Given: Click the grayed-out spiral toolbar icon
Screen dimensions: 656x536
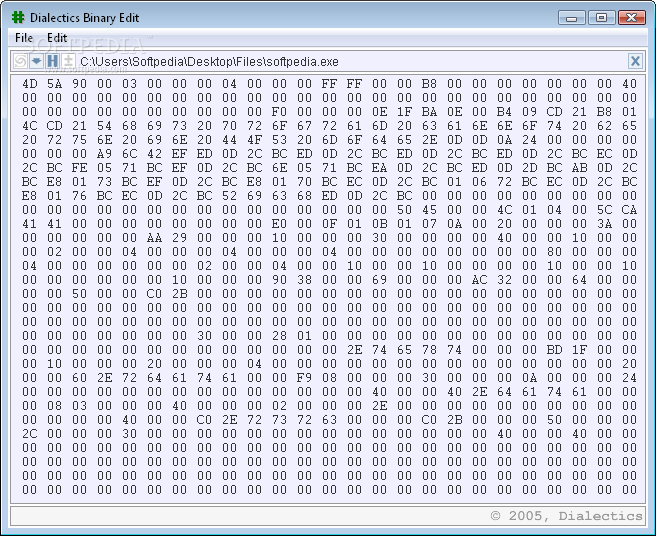Looking at the screenshot, I should point(19,62).
